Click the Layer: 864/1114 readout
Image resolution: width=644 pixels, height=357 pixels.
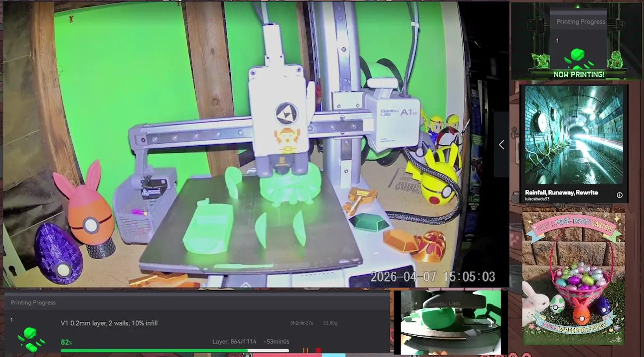coord(234,342)
